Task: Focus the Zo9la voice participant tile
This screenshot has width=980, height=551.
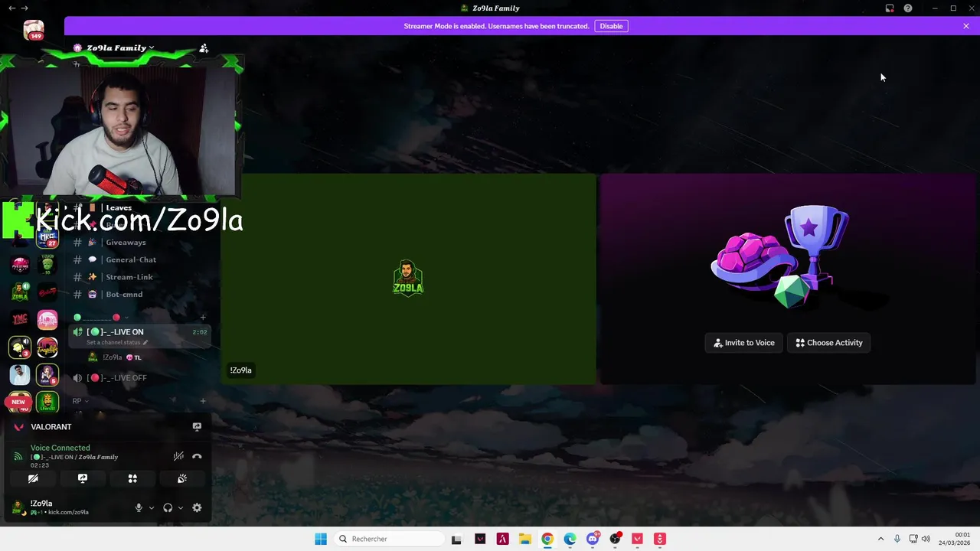Action: [x=408, y=279]
